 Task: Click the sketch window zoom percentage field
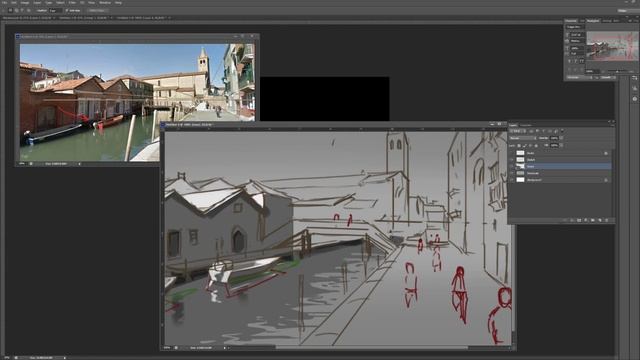click(x=167, y=348)
